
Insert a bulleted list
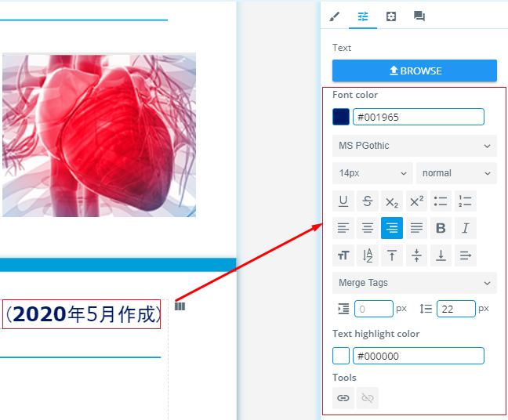tap(441, 201)
